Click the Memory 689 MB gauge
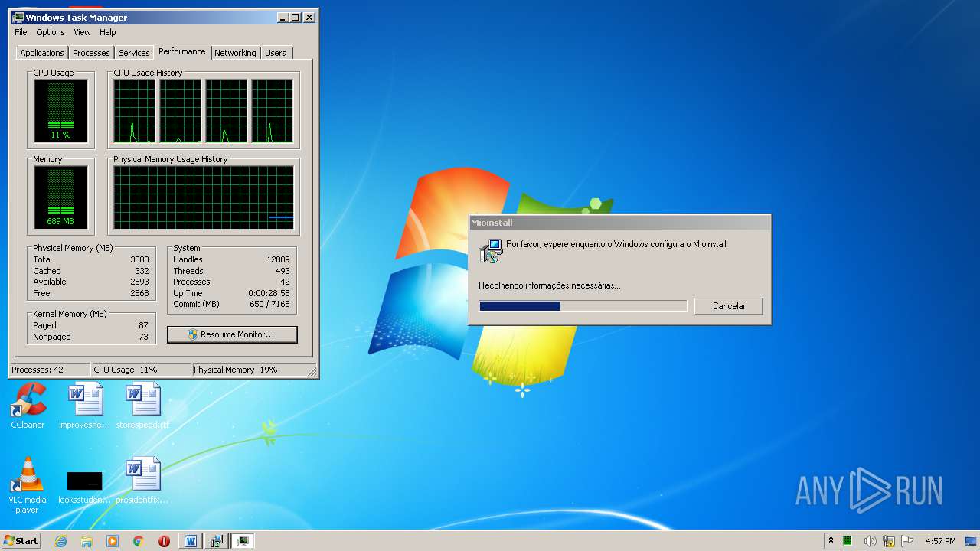Image resolution: width=980 pixels, height=551 pixels. pyautogui.click(x=60, y=198)
